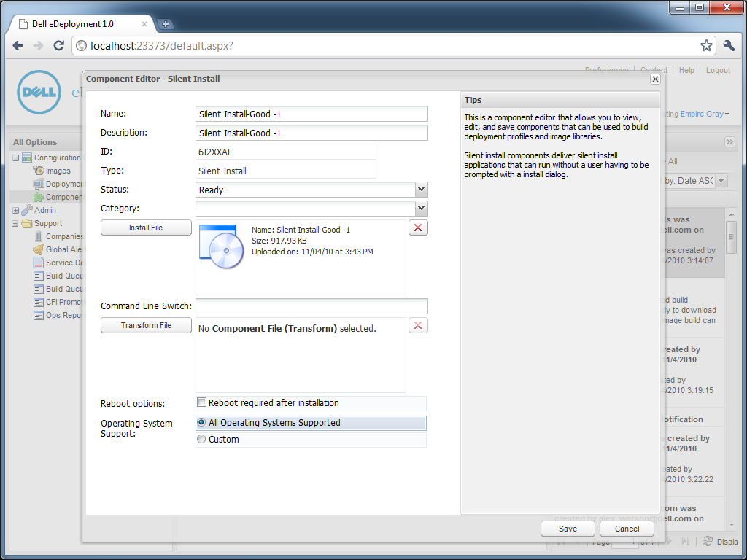
Task: Toggle Reboot required after installation checkbox
Action: tap(201, 402)
